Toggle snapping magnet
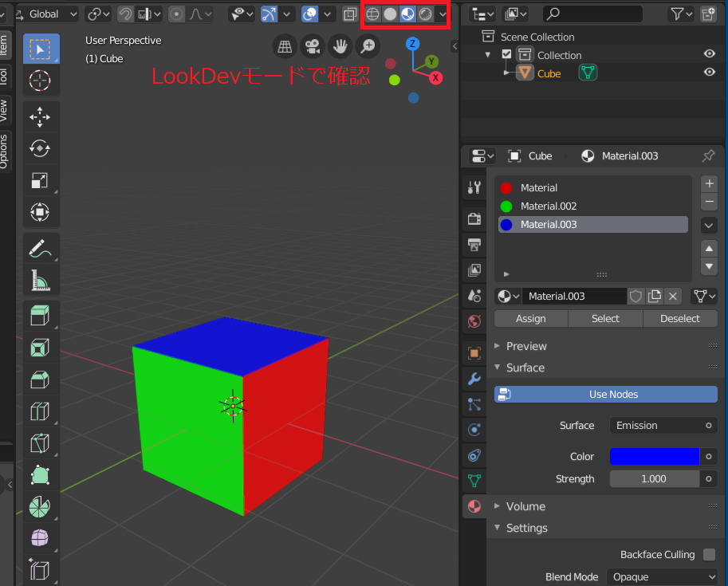This screenshot has width=728, height=586. (125, 14)
